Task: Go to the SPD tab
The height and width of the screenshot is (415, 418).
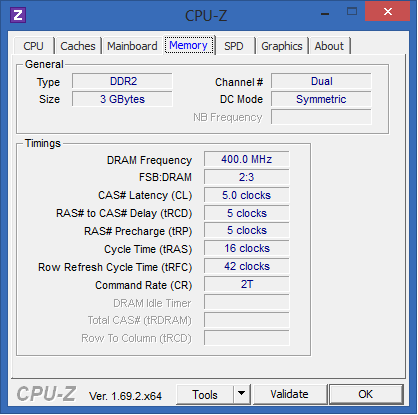Action: point(234,46)
